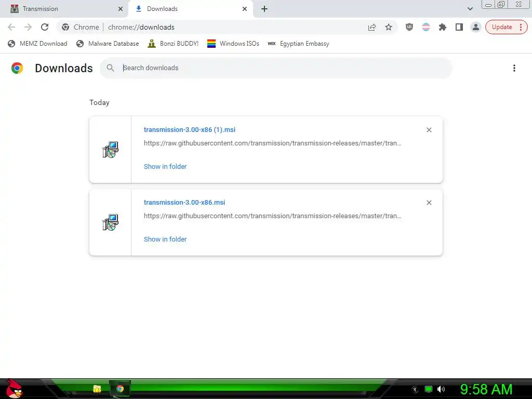Click the Chrome taskbar icon
532x399 pixels.
[120, 389]
